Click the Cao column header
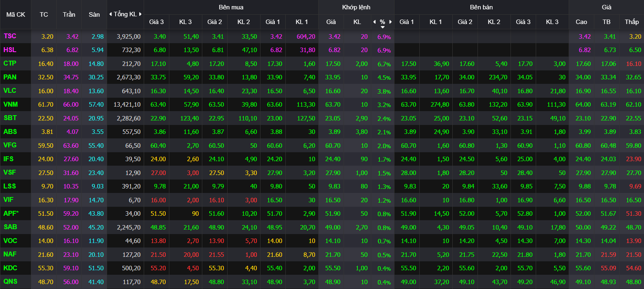 pyautogui.click(x=581, y=22)
